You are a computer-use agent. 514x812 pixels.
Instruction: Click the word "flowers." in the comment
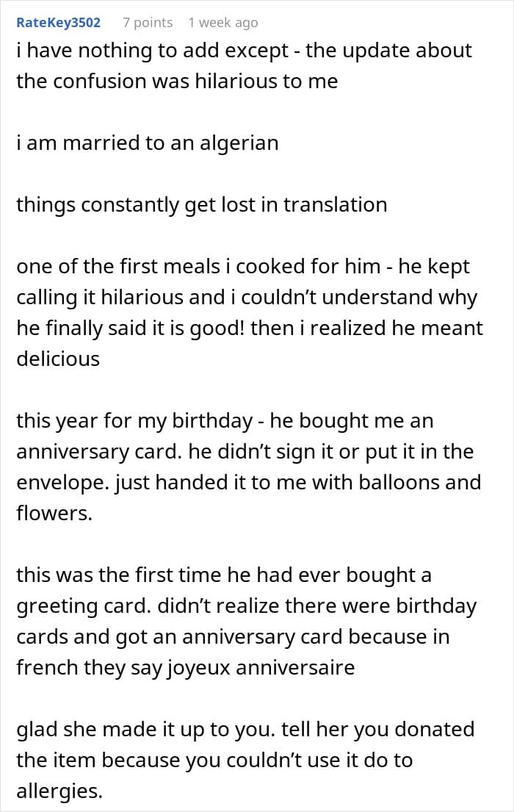click(54, 513)
